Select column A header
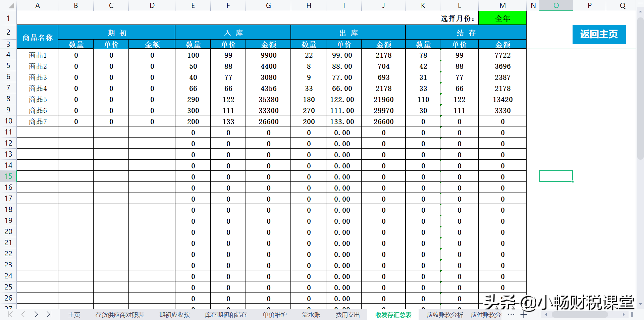 (x=38, y=5)
